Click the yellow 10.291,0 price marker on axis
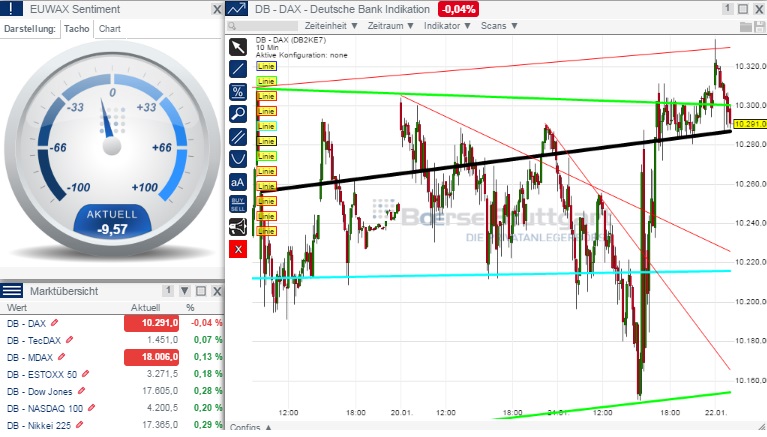767x437 pixels. pyautogui.click(x=750, y=124)
